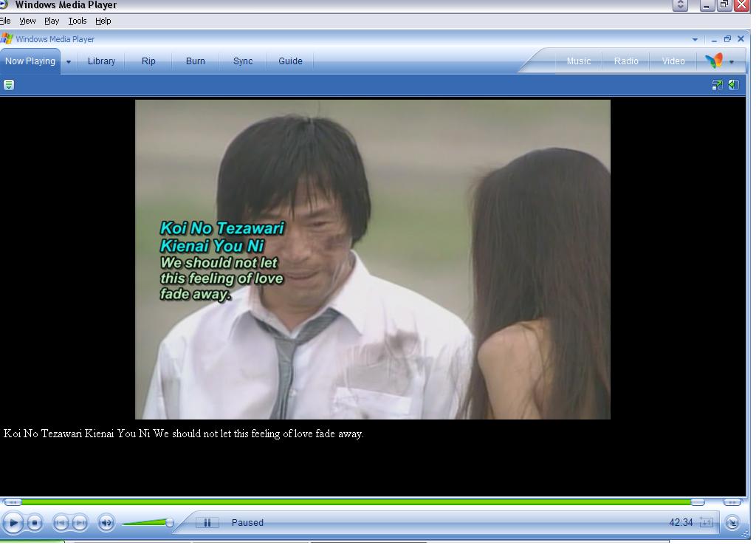Restore down the inner Windows Media Player frame
This screenshot has height=548, width=756.
[727, 39]
